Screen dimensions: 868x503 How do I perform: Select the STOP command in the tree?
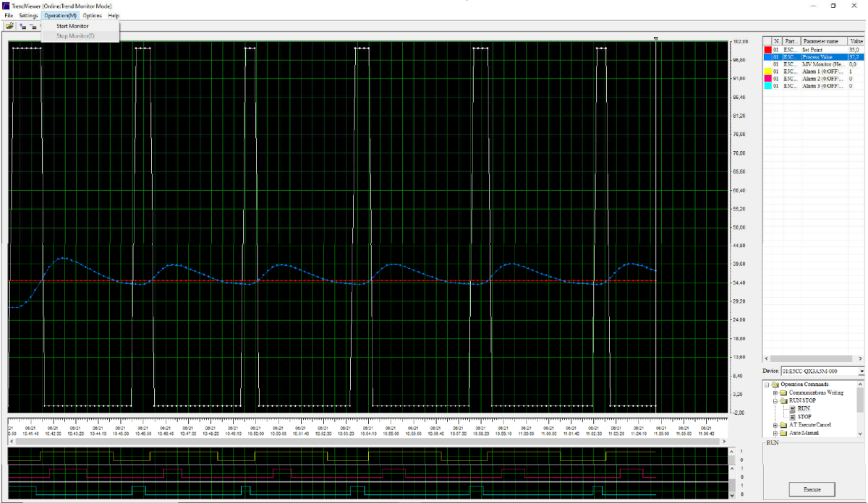pos(804,416)
